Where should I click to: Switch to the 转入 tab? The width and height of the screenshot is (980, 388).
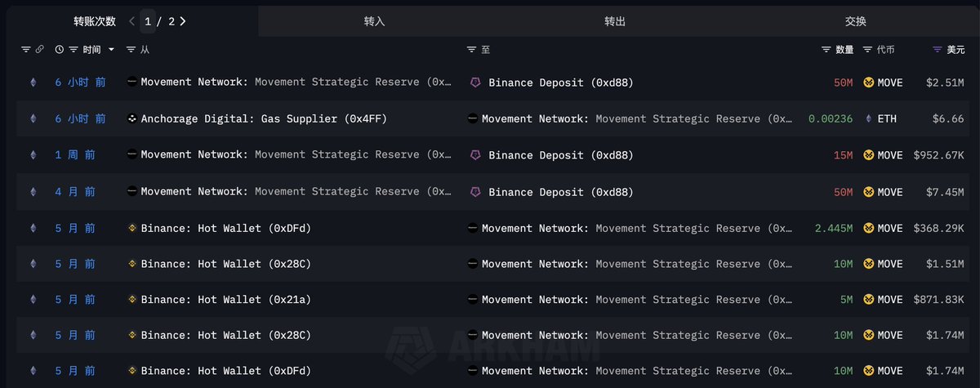tap(375, 21)
